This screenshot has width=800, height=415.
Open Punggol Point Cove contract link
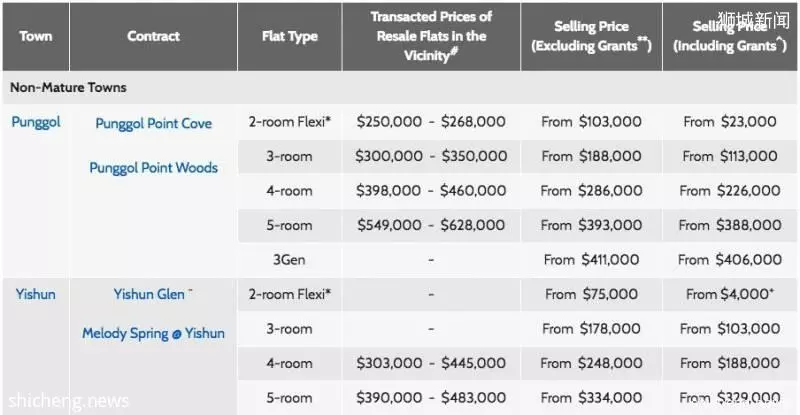click(154, 124)
